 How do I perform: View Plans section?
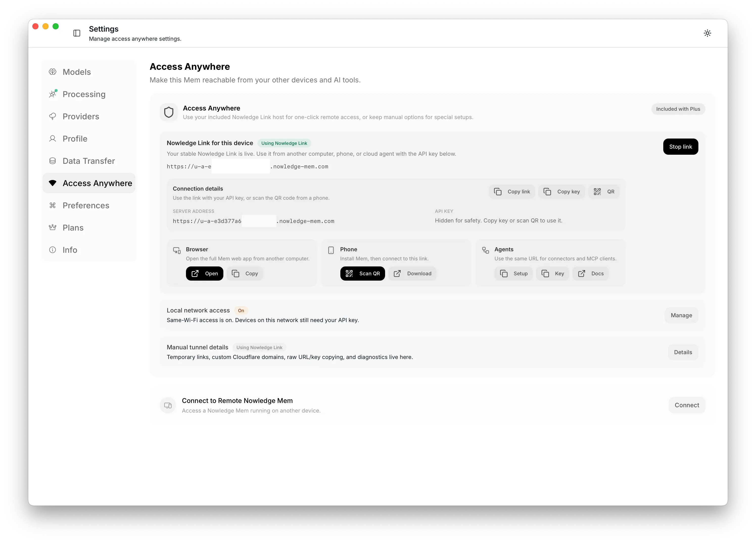89,228
